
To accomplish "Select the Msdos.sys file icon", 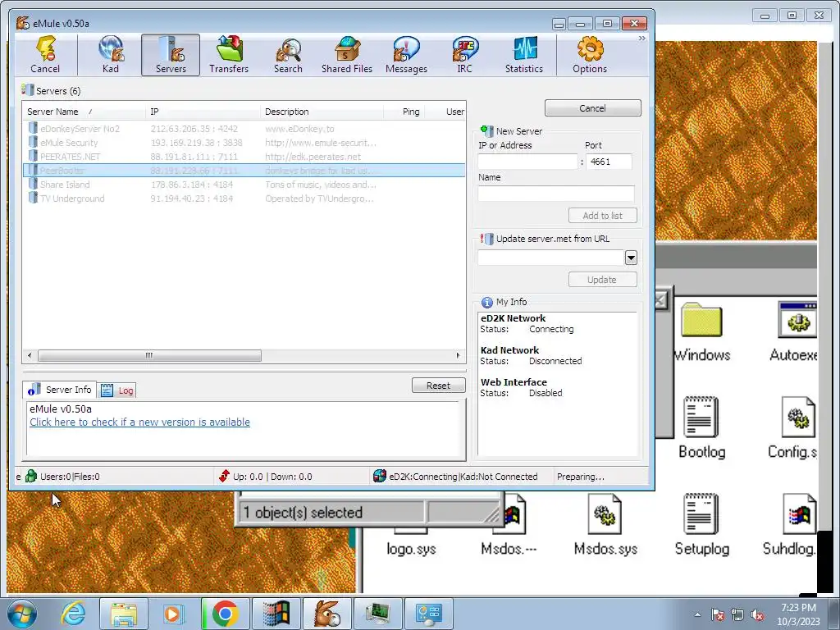I will click(x=605, y=525).
